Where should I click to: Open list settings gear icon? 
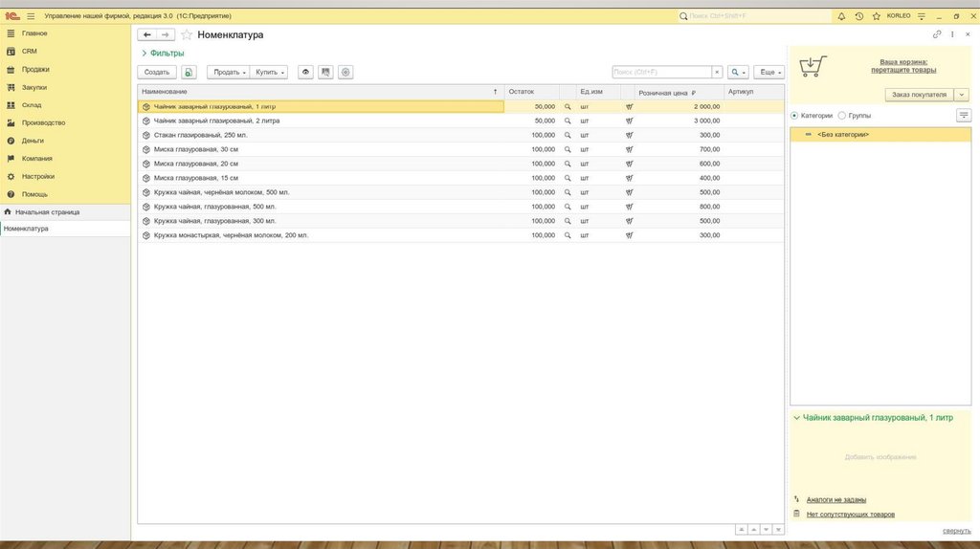(345, 73)
